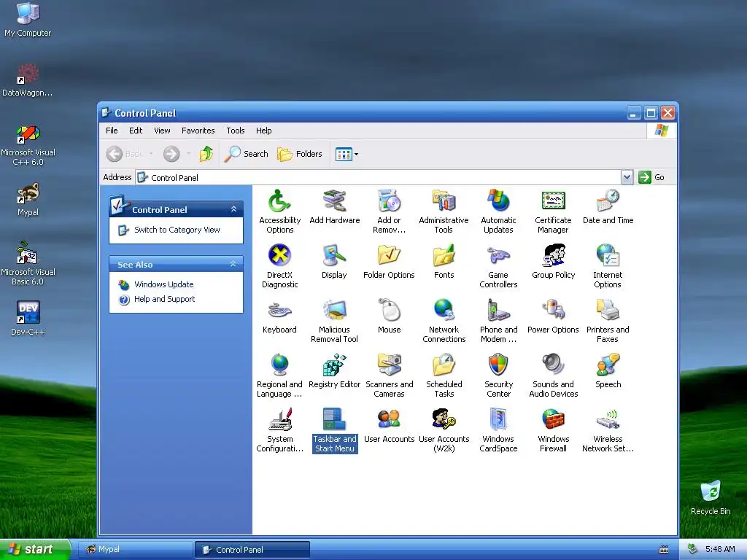Click the system tray clock
The image size is (747, 560).
(x=720, y=549)
